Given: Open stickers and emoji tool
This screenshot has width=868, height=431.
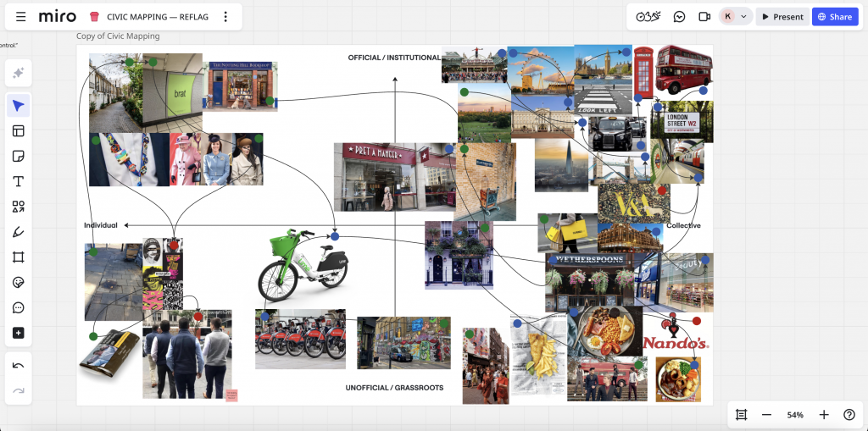Looking at the screenshot, I should click(x=19, y=283).
